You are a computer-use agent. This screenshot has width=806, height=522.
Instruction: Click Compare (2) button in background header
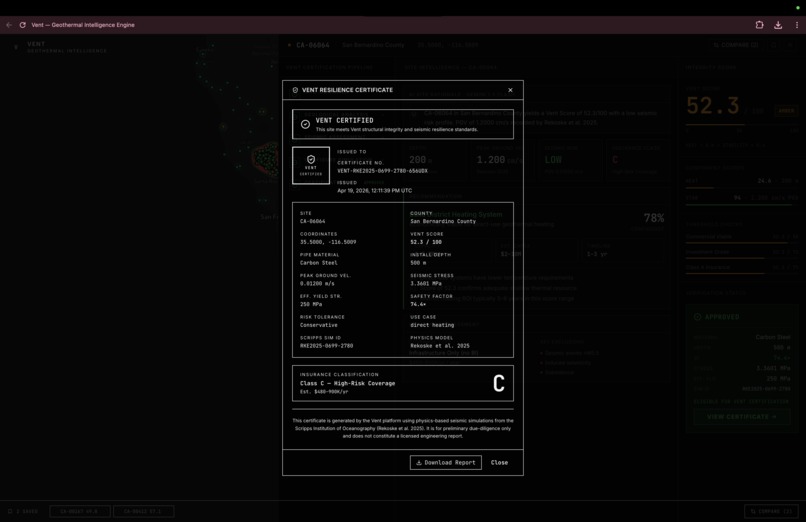(736, 45)
